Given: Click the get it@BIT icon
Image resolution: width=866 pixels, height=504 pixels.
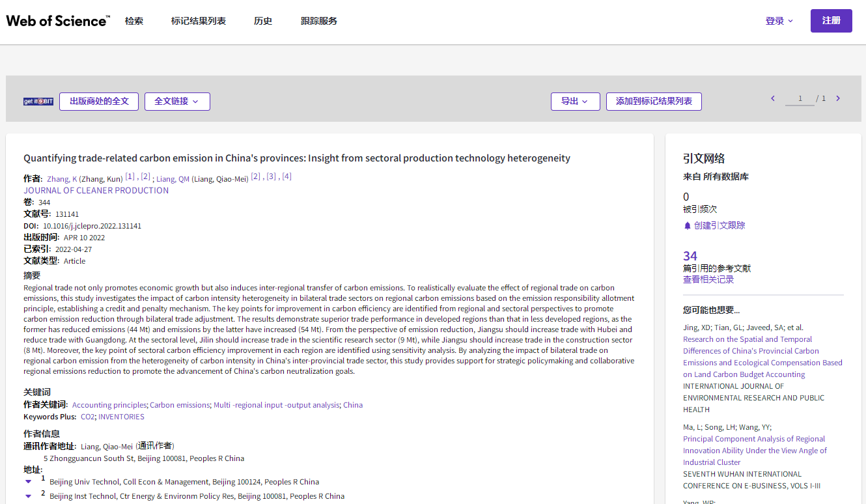Looking at the screenshot, I should point(38,102).
